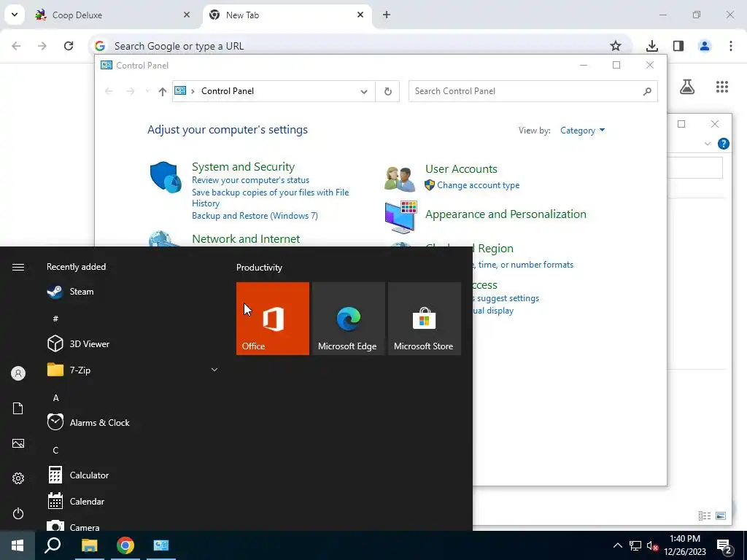
Task: Open the Google apps grid
Action: (x=721, y=87)
